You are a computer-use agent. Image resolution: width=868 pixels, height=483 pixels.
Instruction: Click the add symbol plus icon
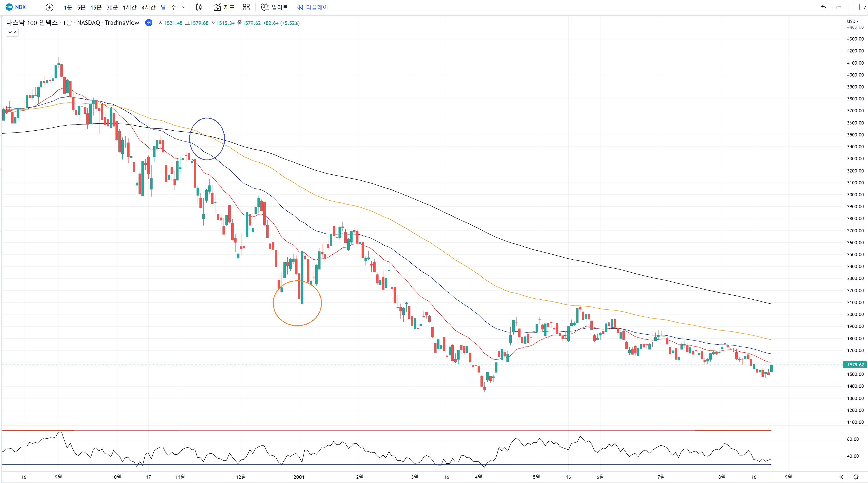[50, 7]
